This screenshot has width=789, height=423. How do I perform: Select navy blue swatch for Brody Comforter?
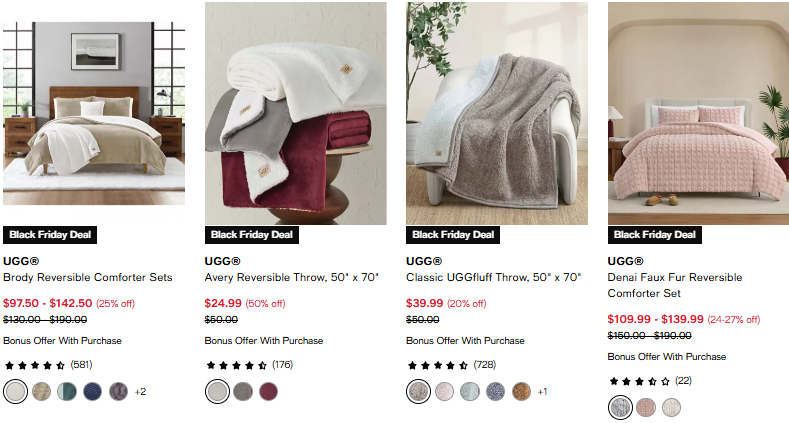(93, 391)
